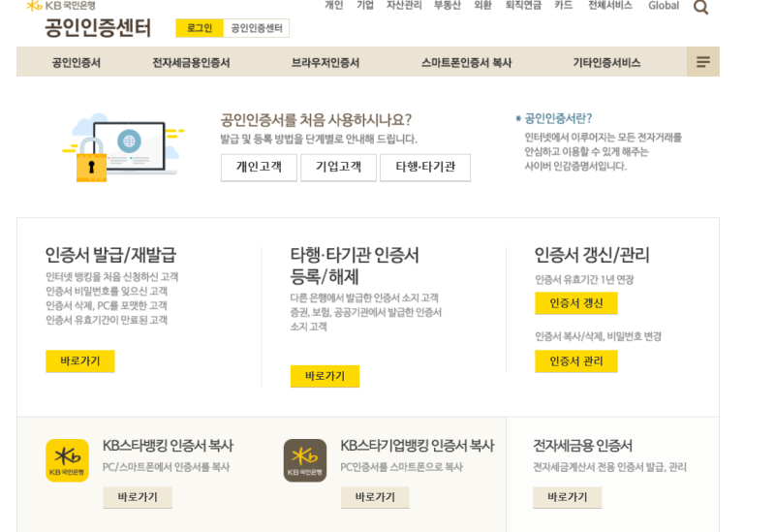Screen dimensions: 775x532
Task: Click the 인증서 복사/삭제, 비밀번호 변경 text
Action: tap(598, 336)
